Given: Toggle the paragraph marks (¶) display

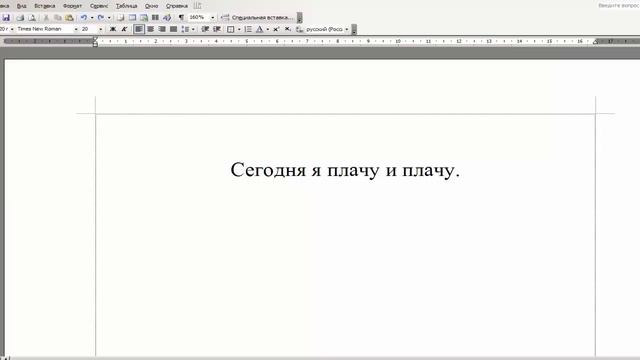Looking at the screenshot, I should click(181, 18).
